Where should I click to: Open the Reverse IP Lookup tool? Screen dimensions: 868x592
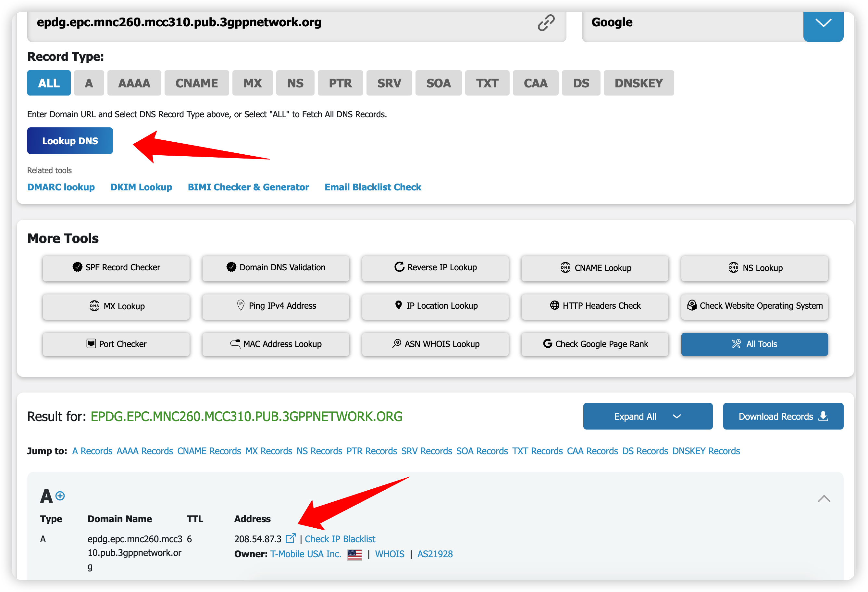(435, 268)
